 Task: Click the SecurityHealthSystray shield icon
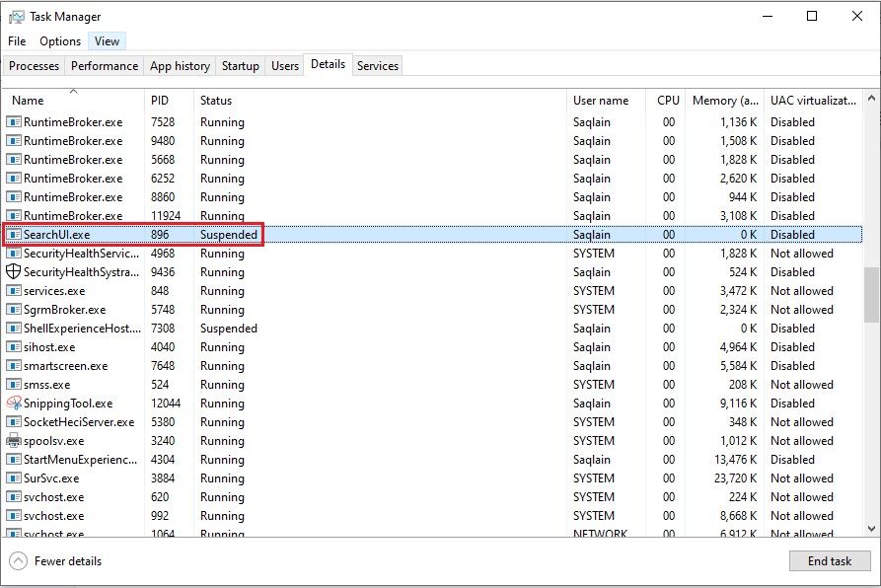[x=14, y=272]
